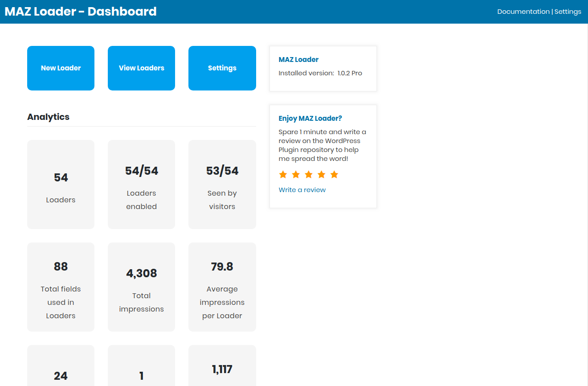Open Settings link in header
Screen dimensions: 588x386
(568, 12)
